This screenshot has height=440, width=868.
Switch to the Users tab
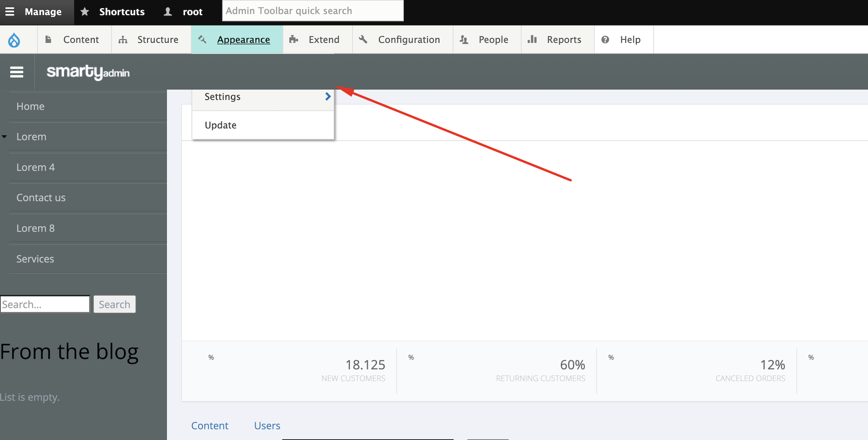point(267,426)
